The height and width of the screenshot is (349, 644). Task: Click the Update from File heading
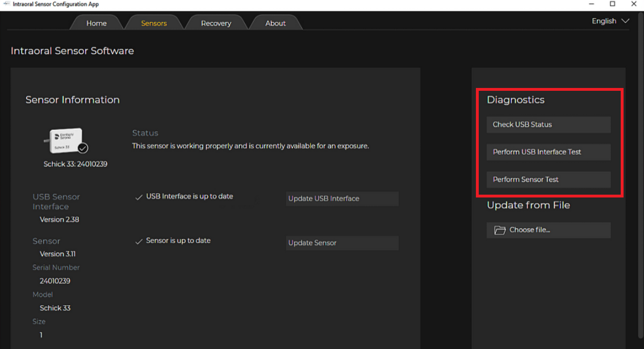coord(528,205)
